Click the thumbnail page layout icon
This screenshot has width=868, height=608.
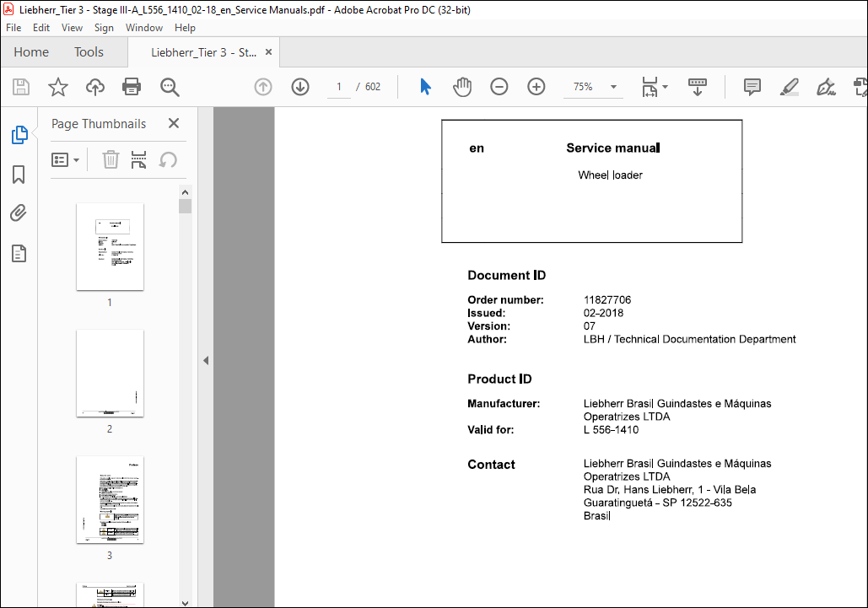[138, 160]
